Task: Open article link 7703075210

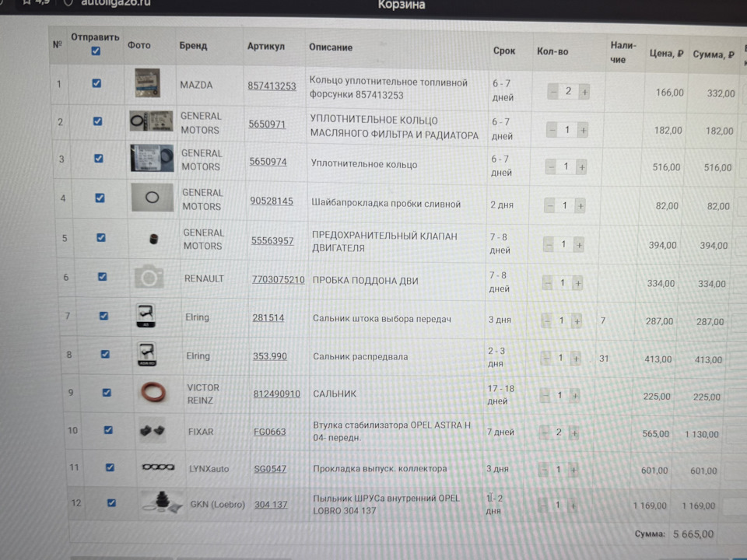Action: tap(279, 280)
